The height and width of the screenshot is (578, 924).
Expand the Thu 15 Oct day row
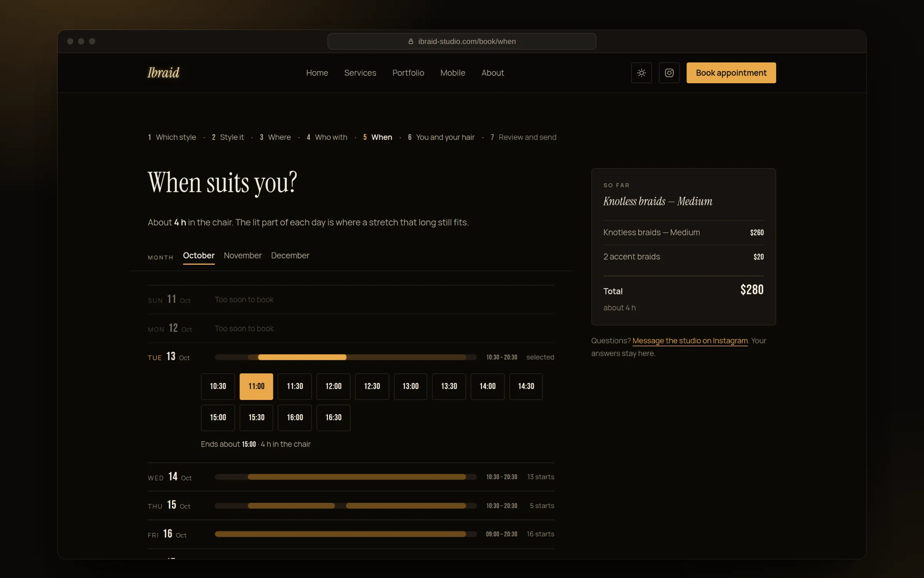pos(351,506)
